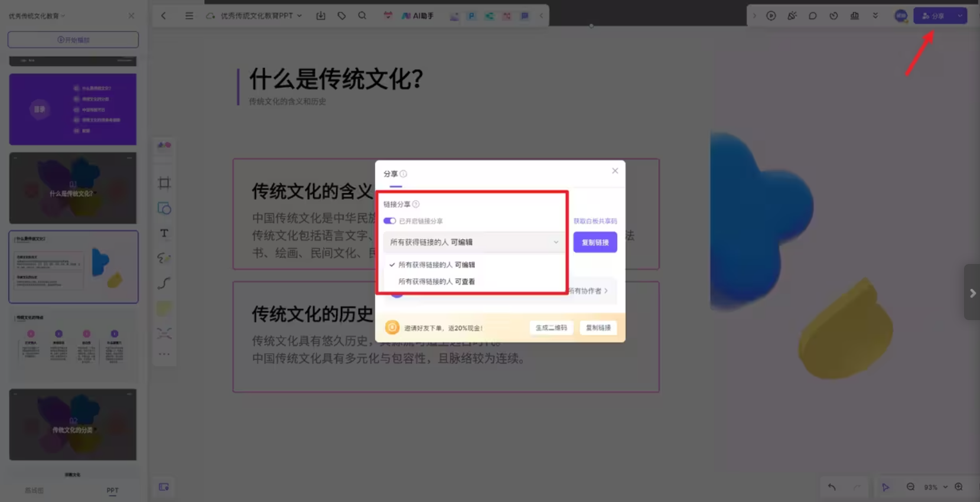Toggle the 已开启链接分享 link sharing switch

pos(389,221)
